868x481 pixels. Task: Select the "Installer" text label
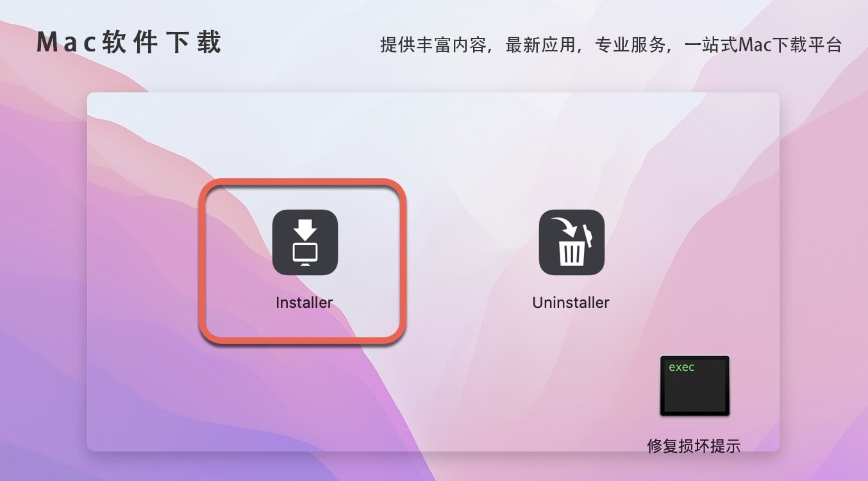[305, 303]
